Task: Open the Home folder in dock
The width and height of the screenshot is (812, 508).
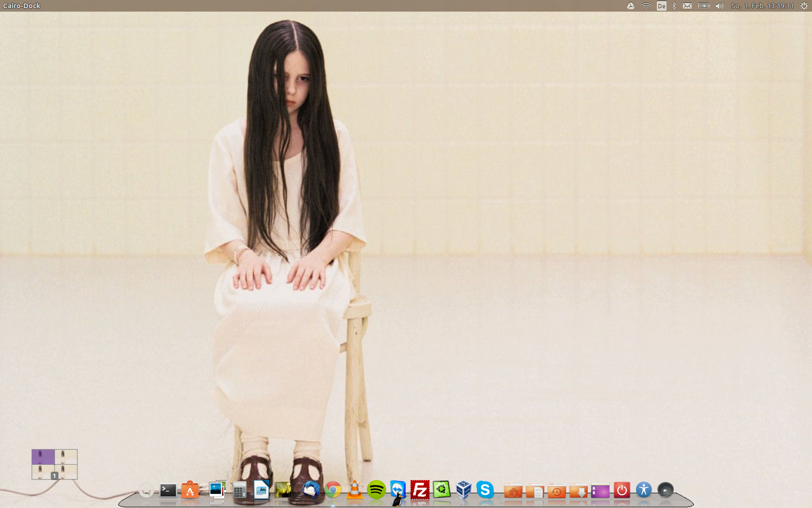Action: point(513,491)
